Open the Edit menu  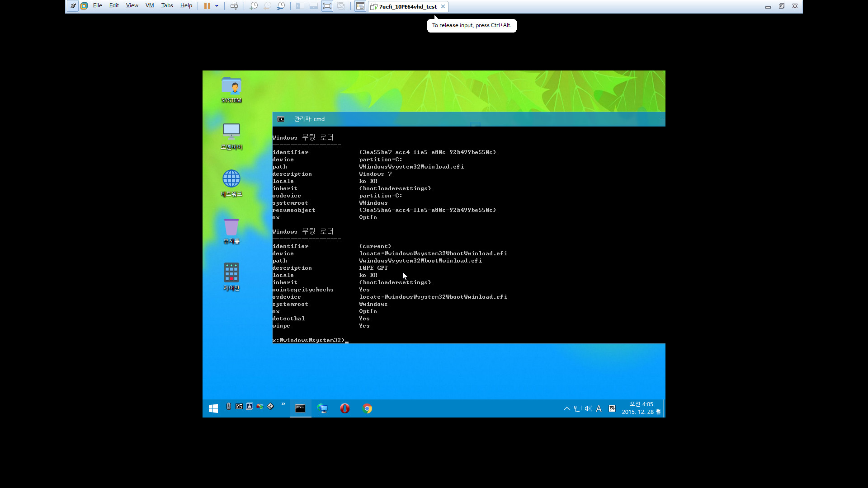[x=114, y=6]
